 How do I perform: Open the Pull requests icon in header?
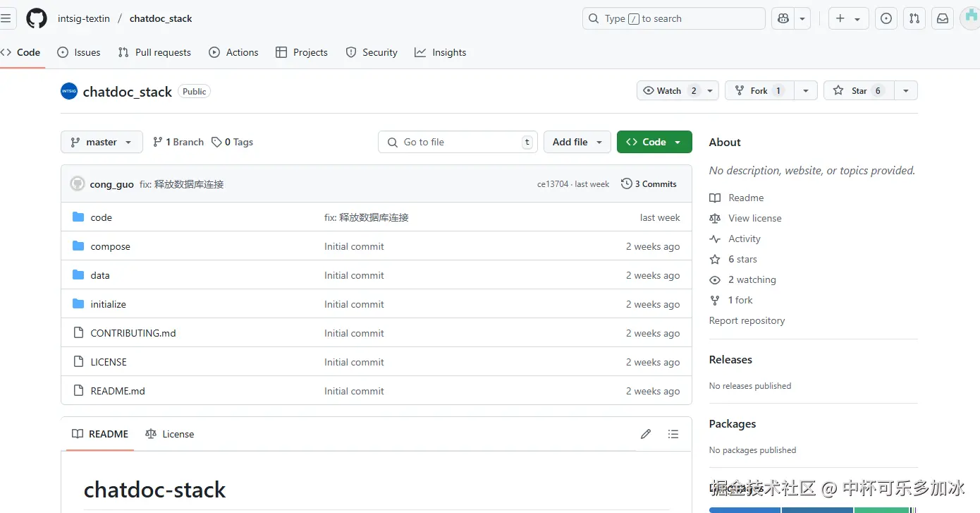(914, 19)
